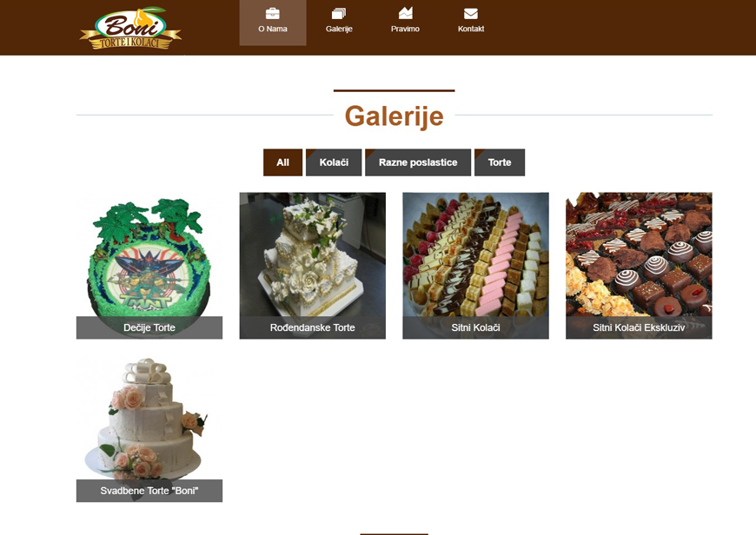Open the Dečije Torte turtle cake thumbnail

click(x=149, y=266)
